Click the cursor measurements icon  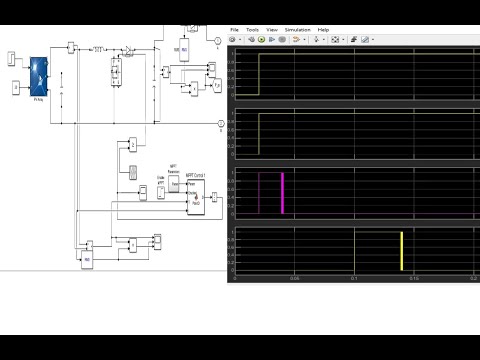coord(365,40)
